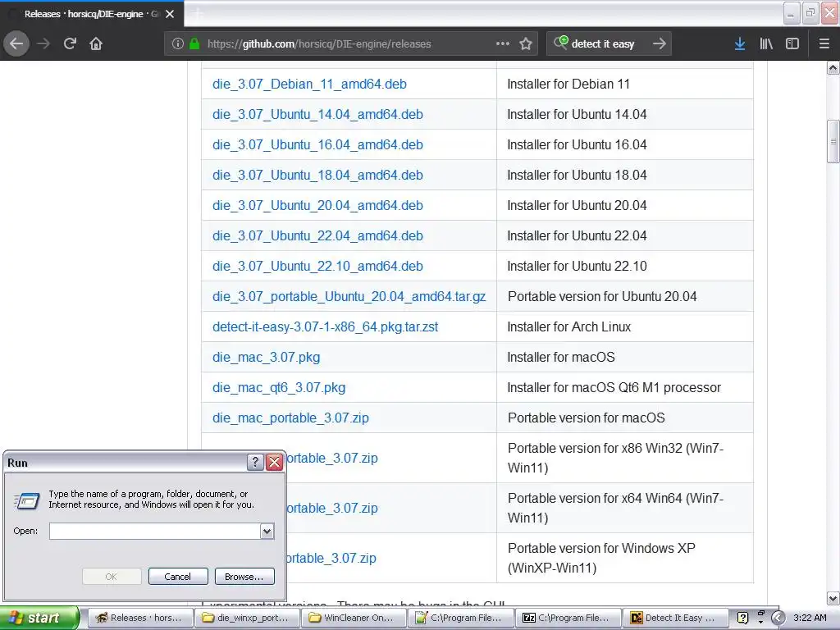
Task: Switch to Detect It Easy taskbar item
Action: coord(675,618)
